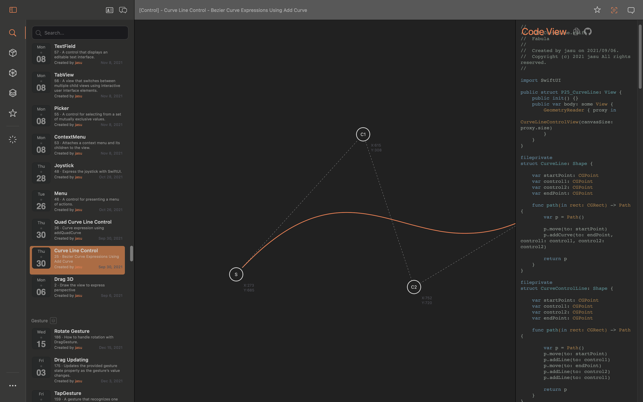Screen dimensions: 643x402
Task: Open favorites star in left sidebar
Action: [13, 113]
